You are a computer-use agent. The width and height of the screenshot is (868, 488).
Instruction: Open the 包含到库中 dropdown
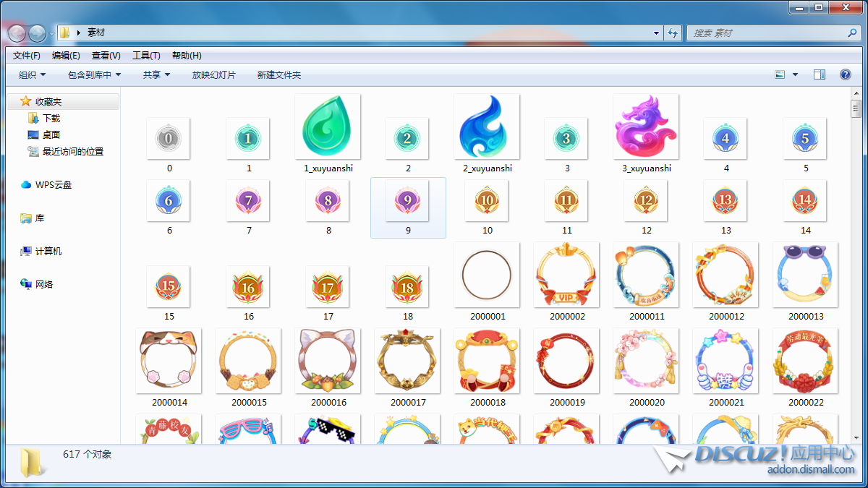point(94,74)
